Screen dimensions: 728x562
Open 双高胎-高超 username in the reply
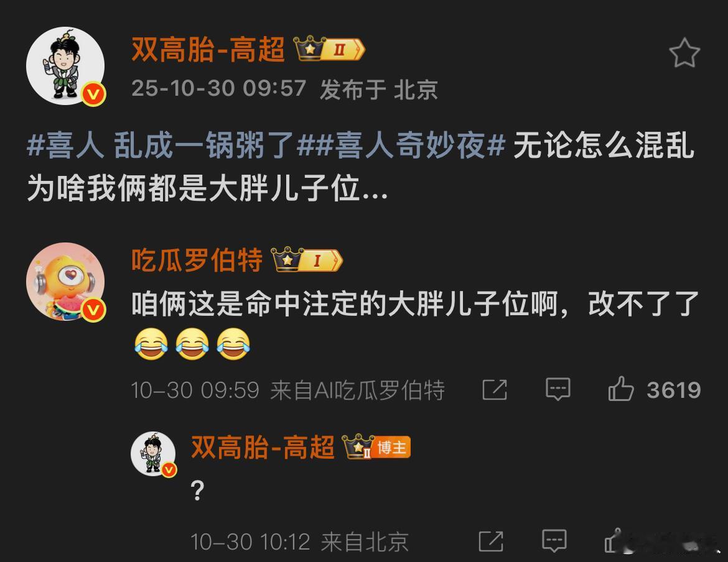tap(263, 448)
